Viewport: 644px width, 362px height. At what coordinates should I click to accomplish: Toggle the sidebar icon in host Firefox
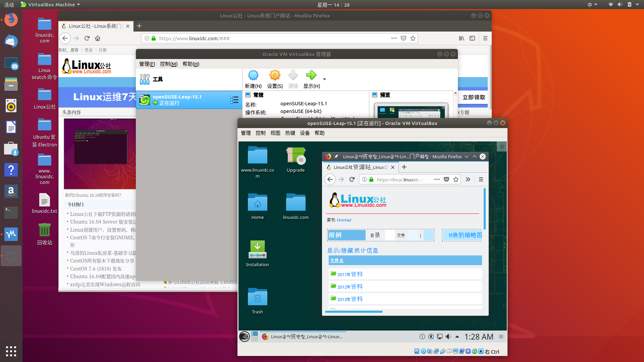472,38
